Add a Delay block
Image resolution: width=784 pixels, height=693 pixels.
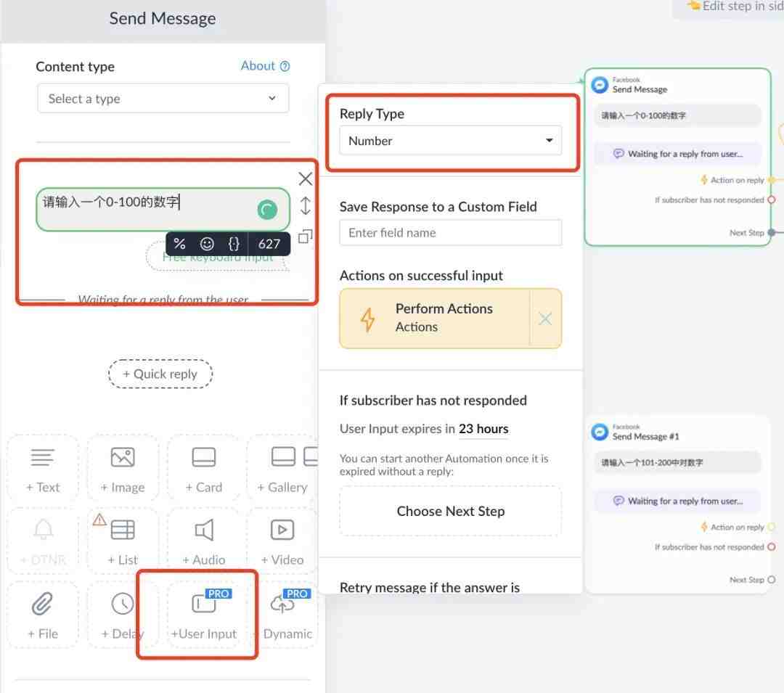pyautogui.click(x=123, y=615)
